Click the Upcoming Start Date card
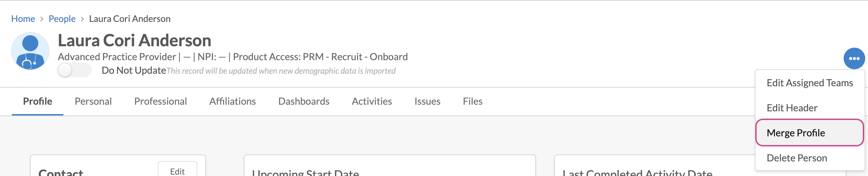This screenshot has width=868, height=176. pyautogui.click(x=389, y=169)
